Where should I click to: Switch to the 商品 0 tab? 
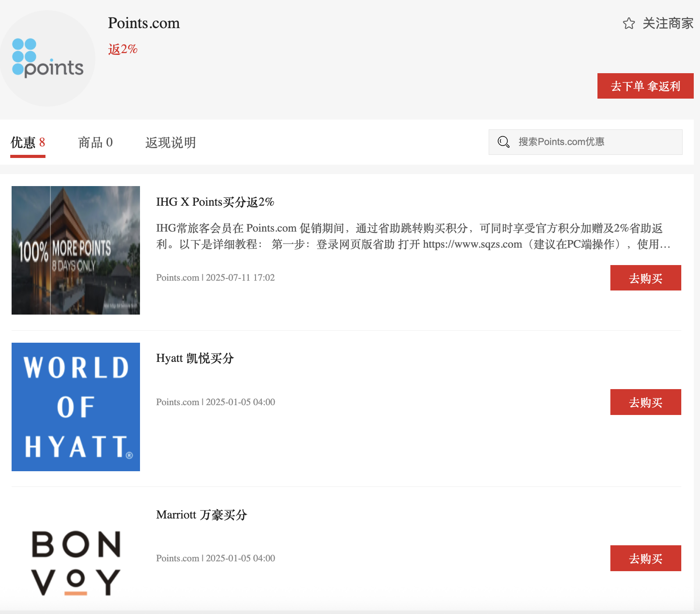(95, 143)
